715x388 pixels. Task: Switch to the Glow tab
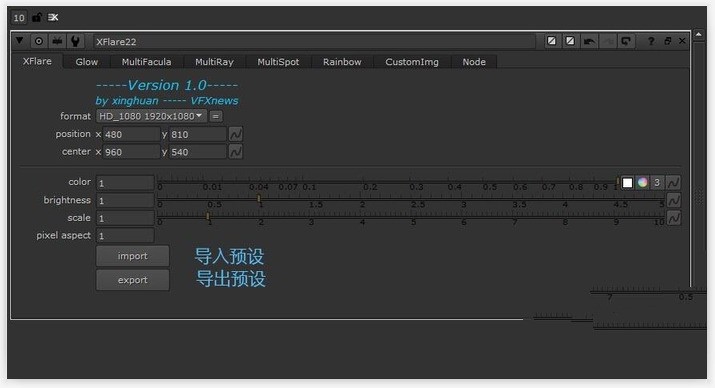pyautogui.click(x=87, y=62)
